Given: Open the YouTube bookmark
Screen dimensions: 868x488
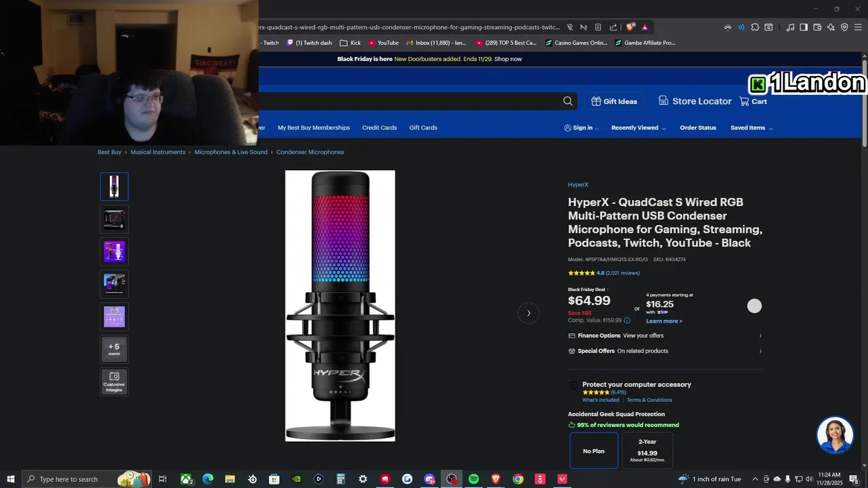Looking at the screenshot, I should point(383,43).
